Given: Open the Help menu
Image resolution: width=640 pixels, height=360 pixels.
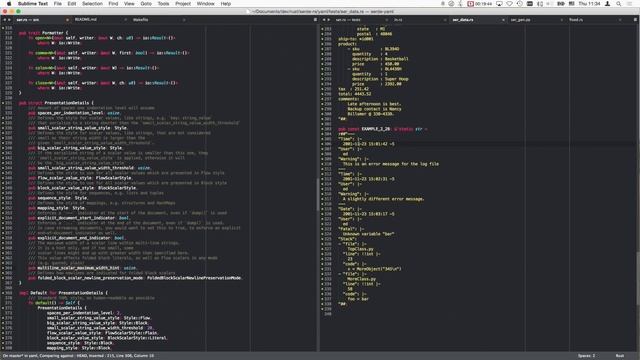Looking at the screenshot, I should (226, 4).
